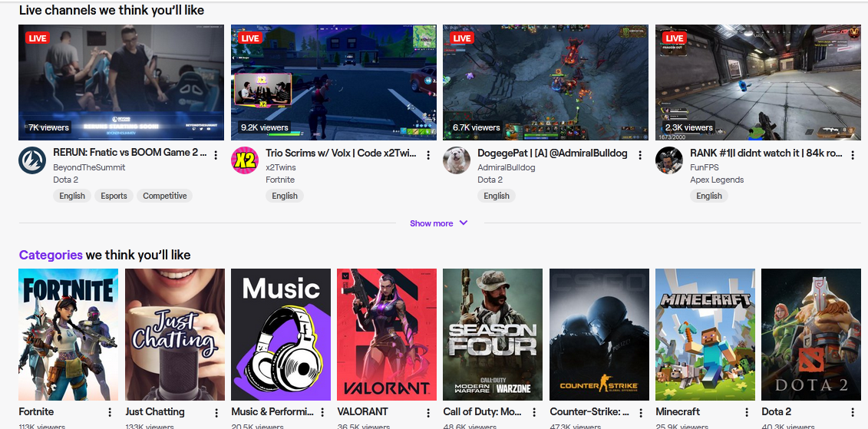
Task: Open the Minecraft category cover art
Action: (705, 335)
